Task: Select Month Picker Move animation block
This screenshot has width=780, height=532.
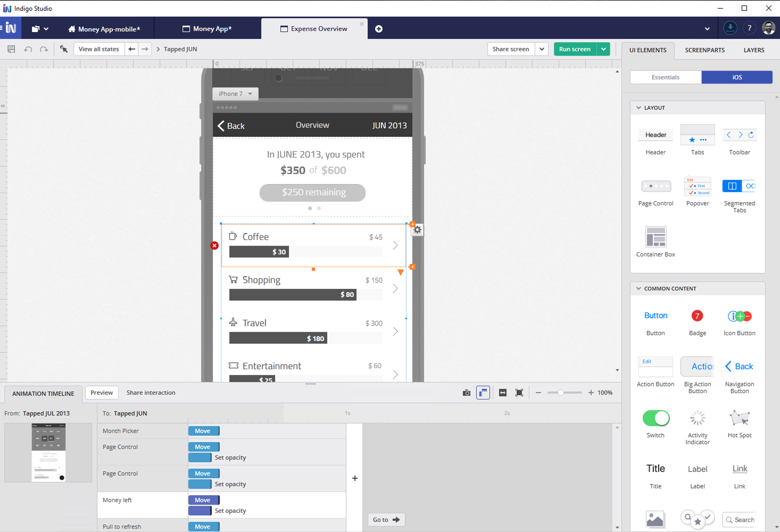Action: click(x=204, y=431)
